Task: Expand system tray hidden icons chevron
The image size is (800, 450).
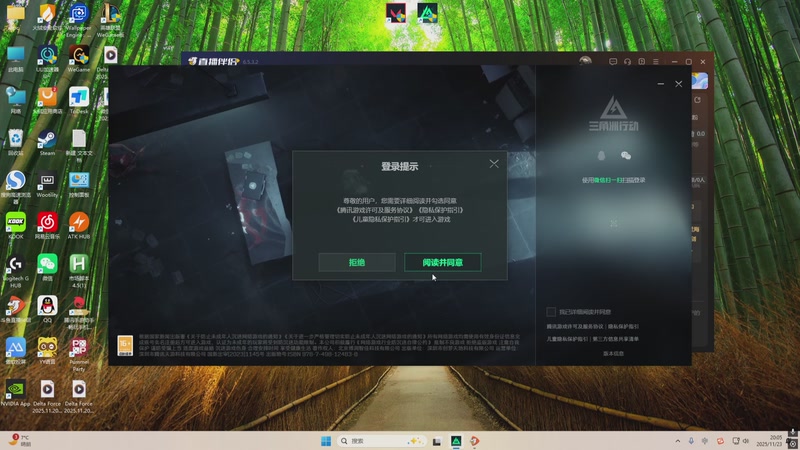Action: click(x=678, y=441)
